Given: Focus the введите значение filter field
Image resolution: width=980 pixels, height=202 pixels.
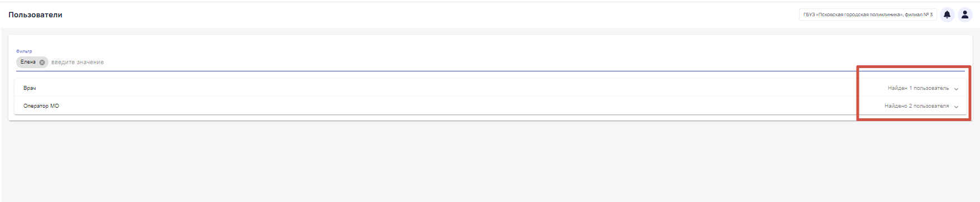Looking at the screenshot, I should (503, 62).
